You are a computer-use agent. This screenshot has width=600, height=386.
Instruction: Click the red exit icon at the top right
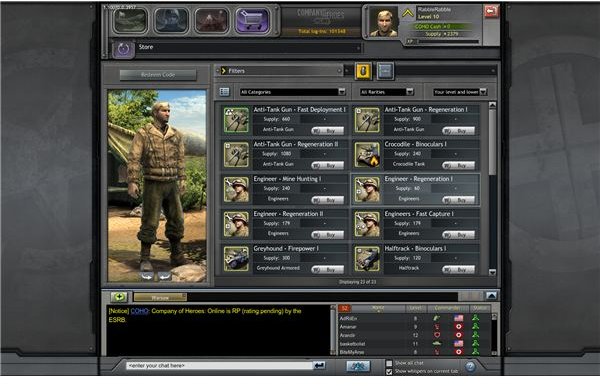pyautogui.click(x=491, y=11)
